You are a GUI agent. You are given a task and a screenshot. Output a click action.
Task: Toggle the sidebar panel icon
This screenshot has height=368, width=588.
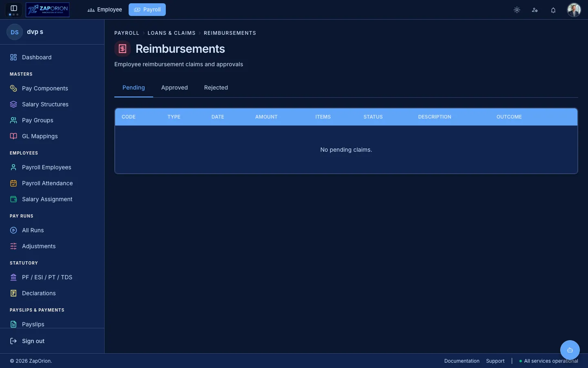[13, 8]
